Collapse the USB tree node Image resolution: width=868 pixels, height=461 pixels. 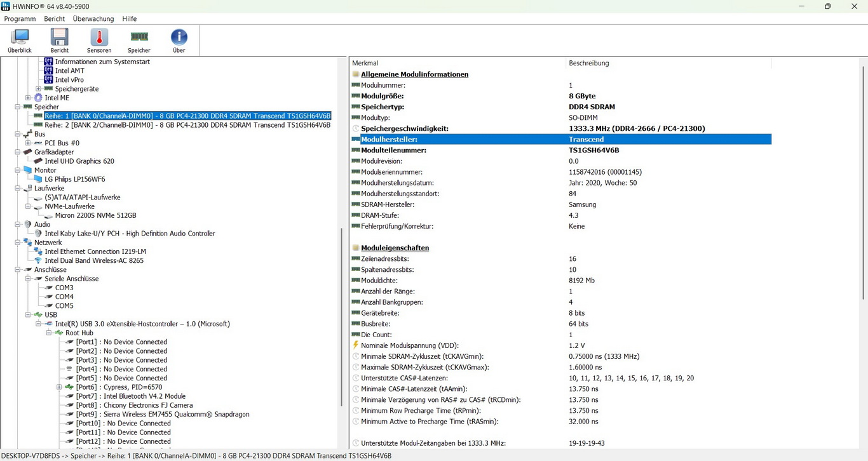(x=28, y=315)
